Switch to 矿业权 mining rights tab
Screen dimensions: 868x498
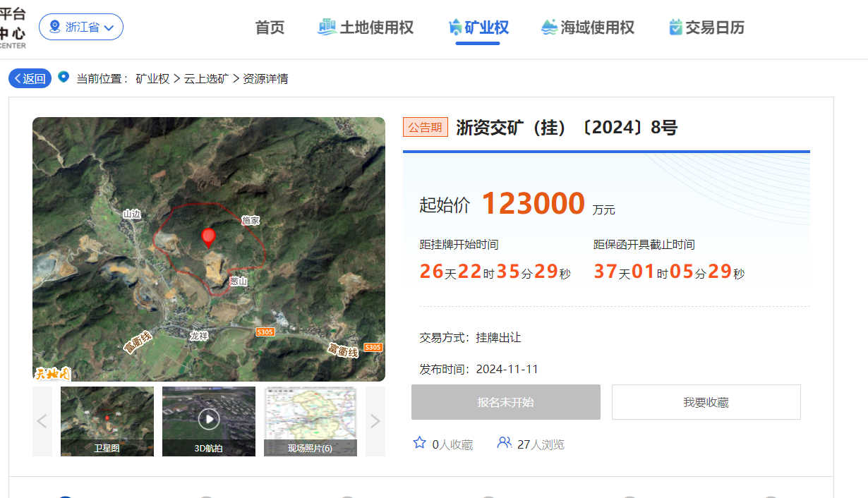[478, 28]
